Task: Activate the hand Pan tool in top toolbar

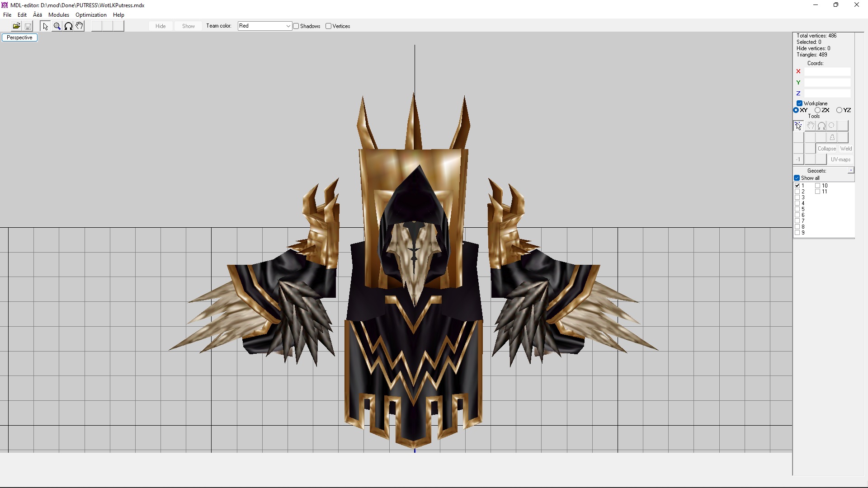Action: (x=80, y=26)
